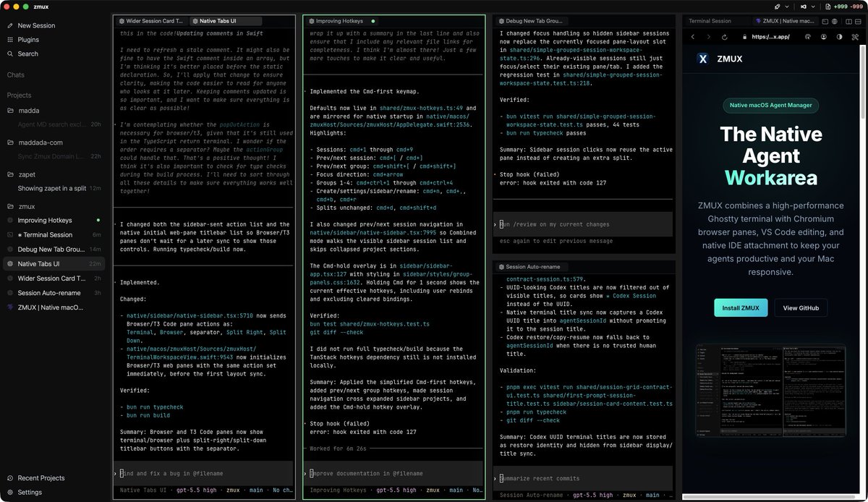Click the browser tools wrench icon
The image size is (868, 502).
(x=855, y=37)
